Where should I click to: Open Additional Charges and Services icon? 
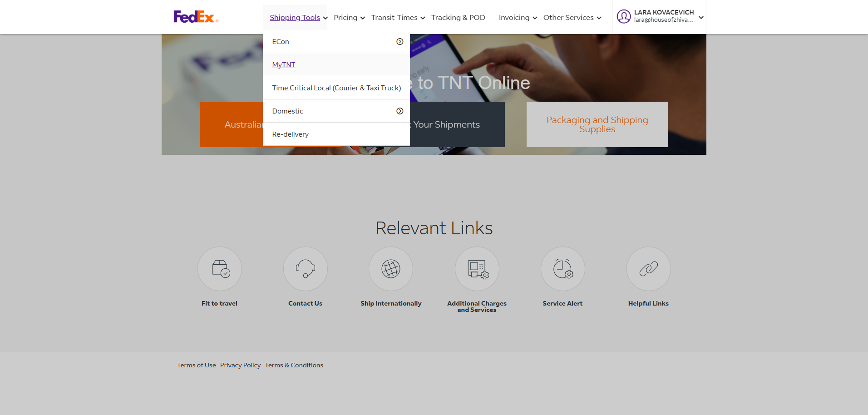[x=477, y=269]
